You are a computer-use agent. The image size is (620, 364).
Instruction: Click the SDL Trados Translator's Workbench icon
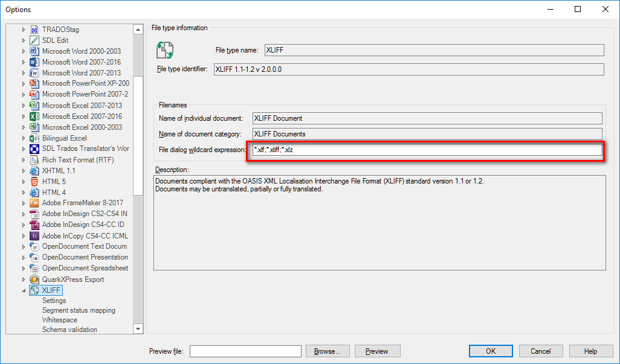(34, 149)
